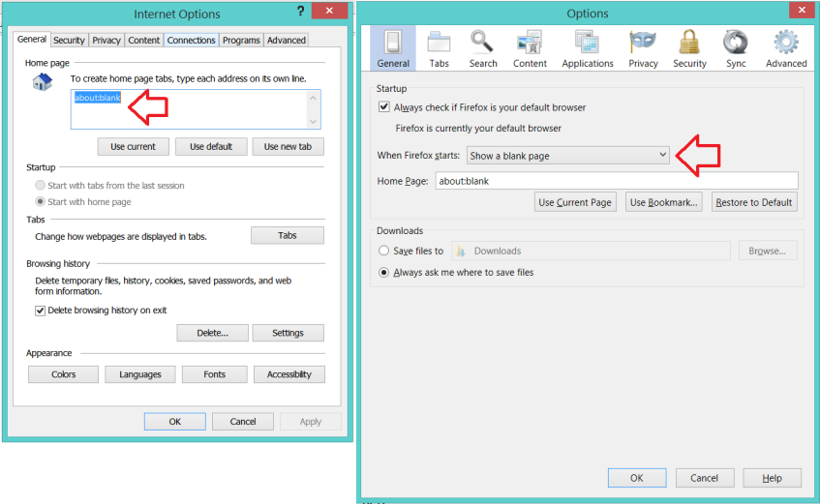This screenshot has width=820, height=504.
Task: Close the Internet Options dialog
Action: pyautogui.click(x=329, y=11)
